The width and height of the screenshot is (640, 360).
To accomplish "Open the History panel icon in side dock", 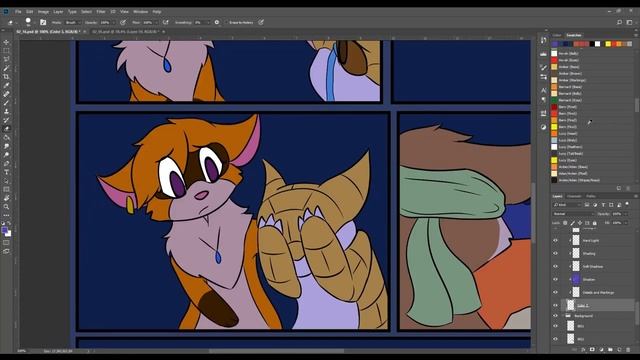I will click(x=543, y=40).
